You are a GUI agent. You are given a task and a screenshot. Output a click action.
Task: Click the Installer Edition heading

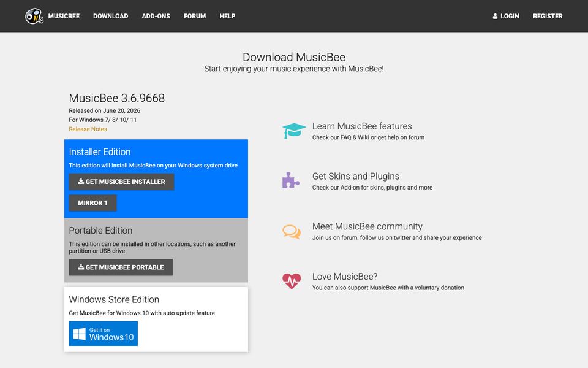(x=100, y=151)
